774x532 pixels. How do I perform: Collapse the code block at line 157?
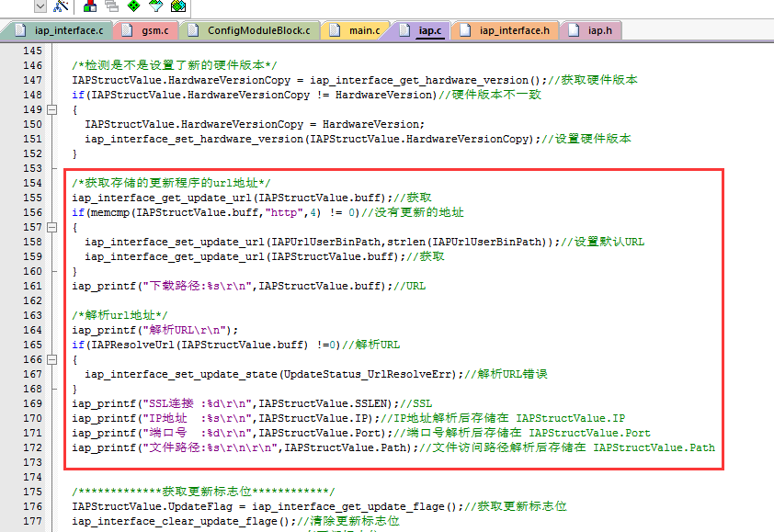pyautogui.click(x=51, y=228)
